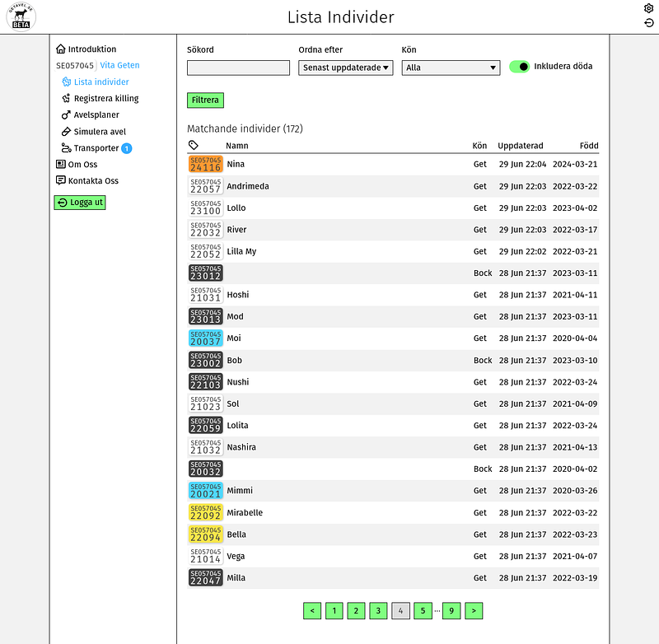
Task: Open the Vita Geten herd link
Action: [119, 65]
